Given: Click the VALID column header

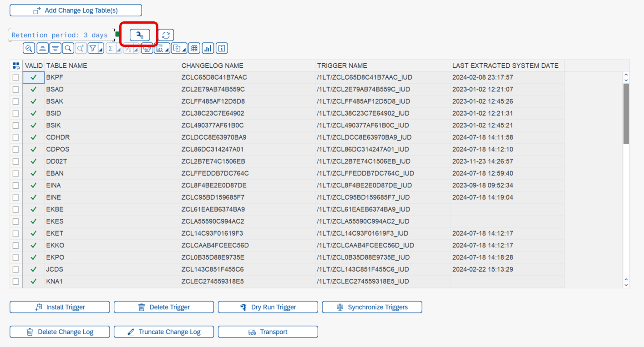Looking at the screenshot, I should (x=34, y=65).
